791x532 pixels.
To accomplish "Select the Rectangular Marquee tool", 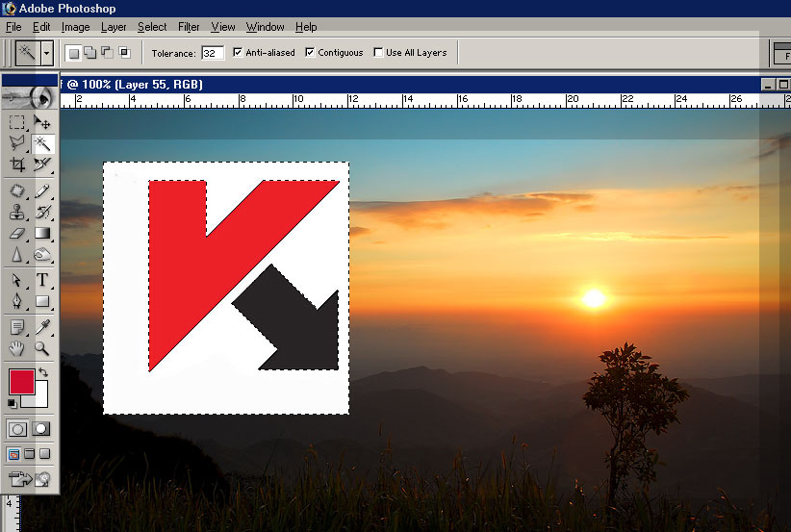I will click(x=17, y=122).
